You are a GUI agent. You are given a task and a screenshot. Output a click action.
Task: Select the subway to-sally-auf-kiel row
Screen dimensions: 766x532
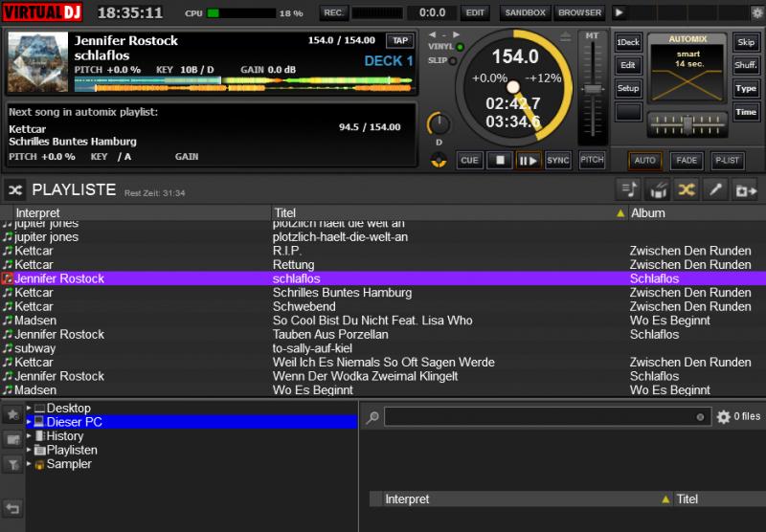(383, 348)
